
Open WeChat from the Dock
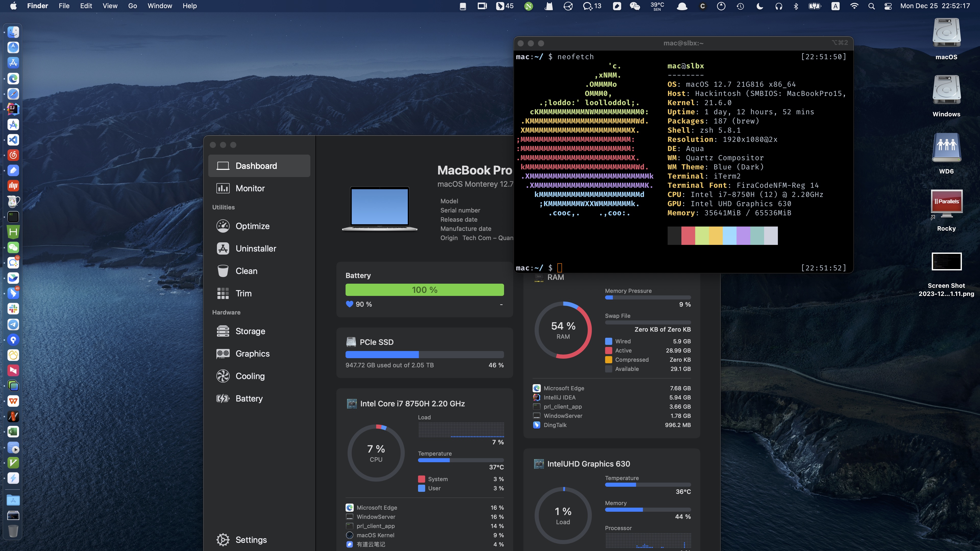13,247
